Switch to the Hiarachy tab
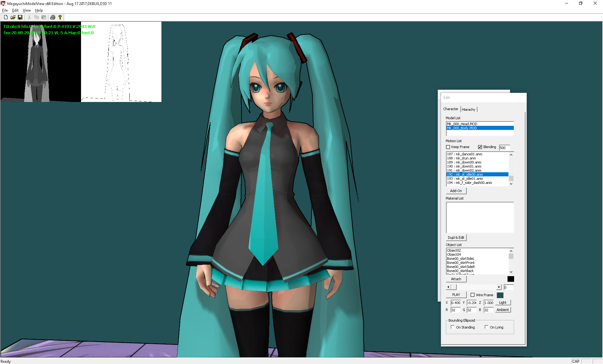The image size is (603, 364). [469, 110]
